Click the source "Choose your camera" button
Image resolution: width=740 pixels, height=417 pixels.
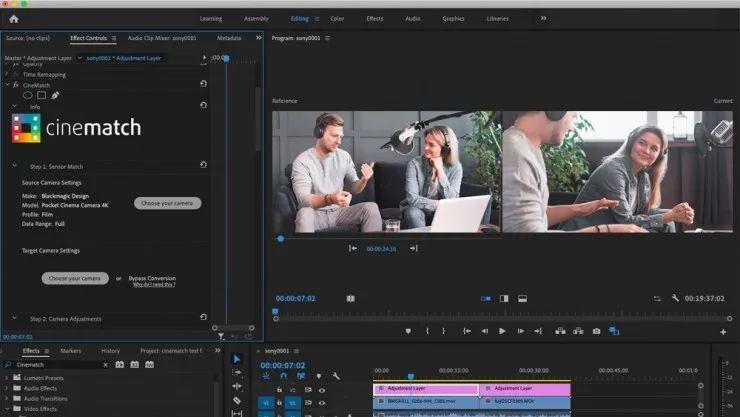tap(167, 203)
